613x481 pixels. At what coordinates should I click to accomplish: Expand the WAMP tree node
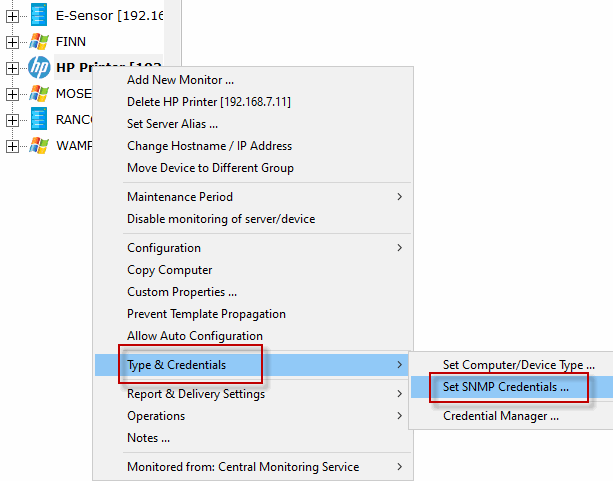[x=12, y=146]
